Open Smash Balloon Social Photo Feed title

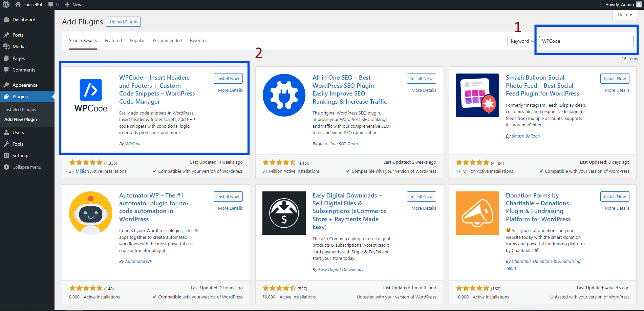point(542,85)
